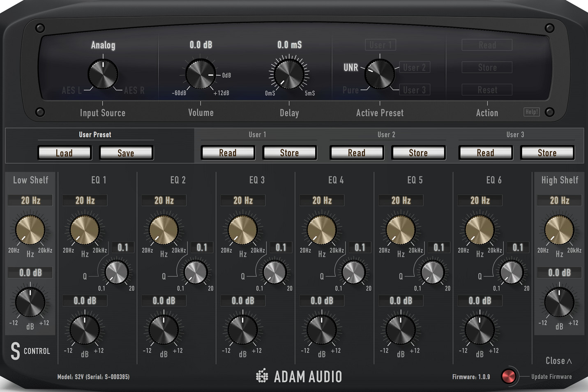Select the Pure active preset
588x392 pixels.
350,90
